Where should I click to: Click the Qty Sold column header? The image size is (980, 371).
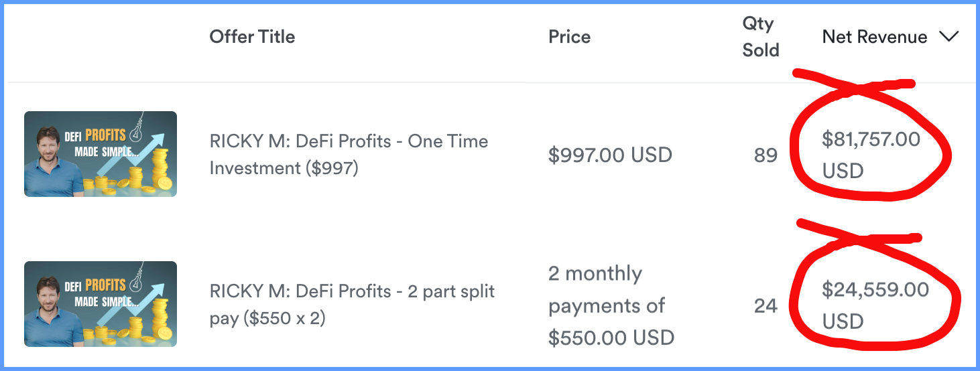pos(760,36)
